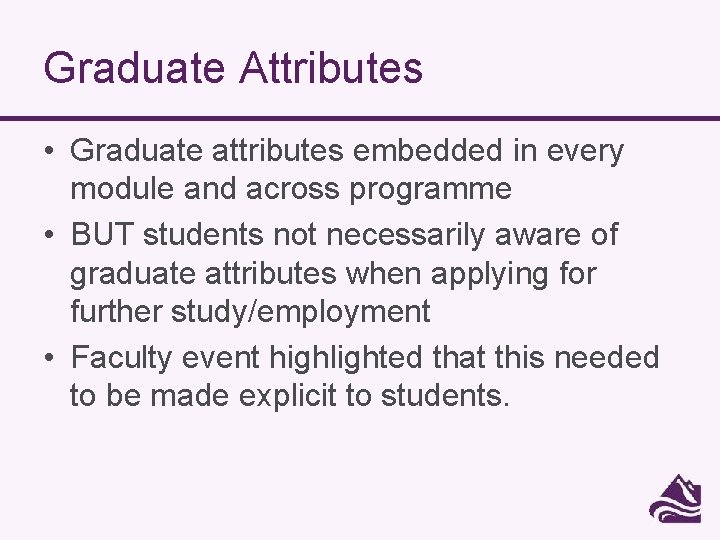Click the purple horizontal divider line
Image resolution: width=720 pixels, height=540 pixels.
[x=360, y=119]
